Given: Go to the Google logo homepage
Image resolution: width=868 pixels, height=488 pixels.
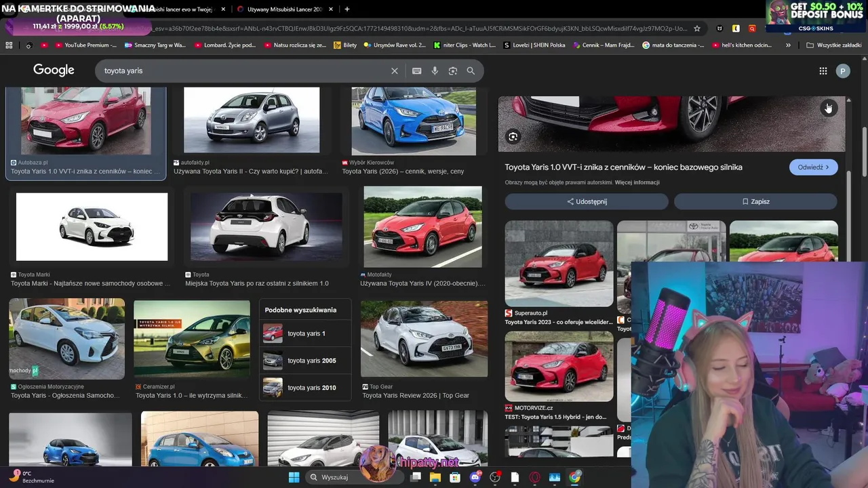Looking at the screenshot, I should click(54, 70).
